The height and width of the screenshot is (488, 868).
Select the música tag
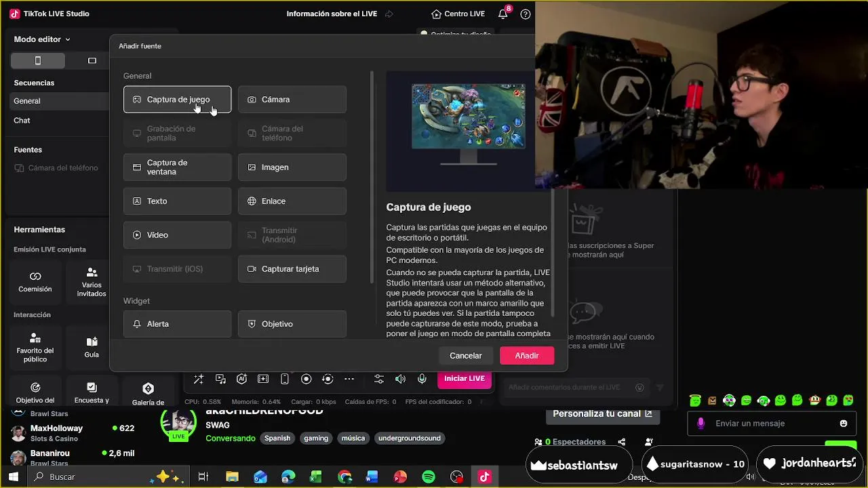click(353, 439)
